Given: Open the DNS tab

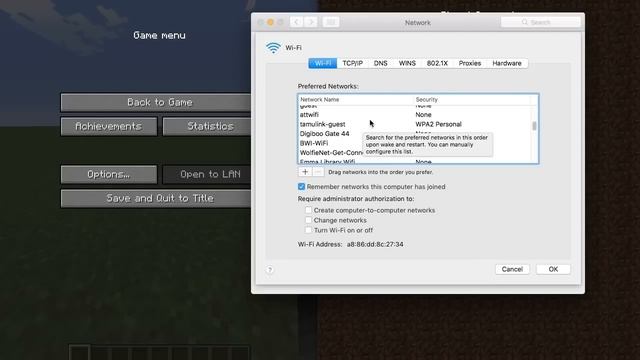Looking at the screenshot, I should tap(380, 63).
